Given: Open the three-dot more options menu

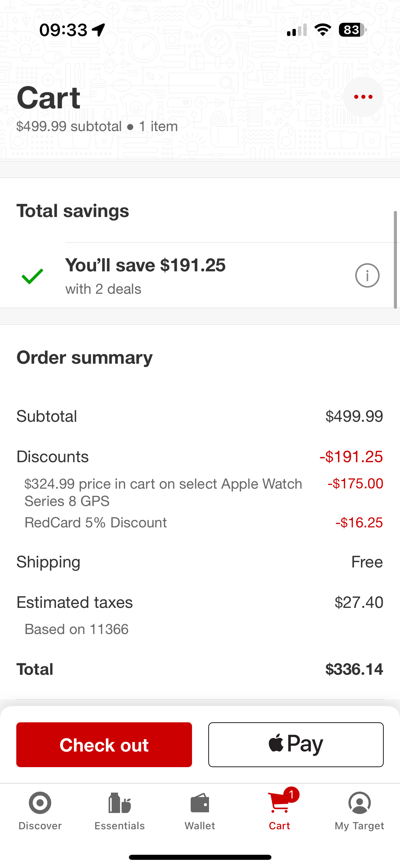Looking at the screenshot, I should point(363,97).
